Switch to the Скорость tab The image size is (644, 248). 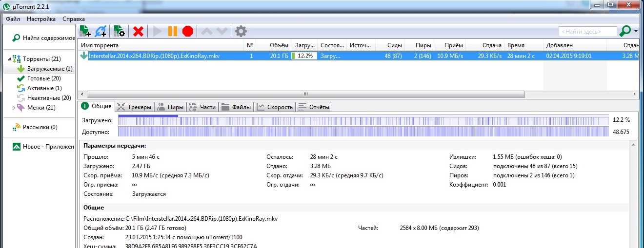(x=275, y=107)
